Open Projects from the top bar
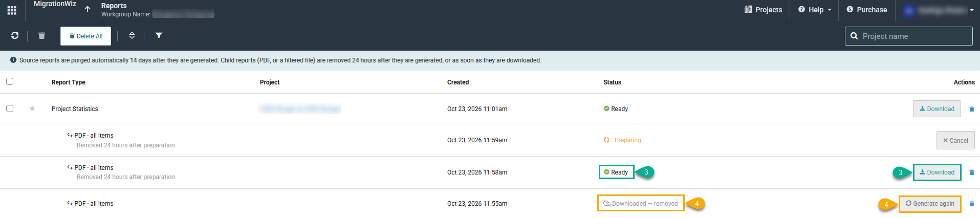The image size is (980, 218). click(x=763, y=10)
